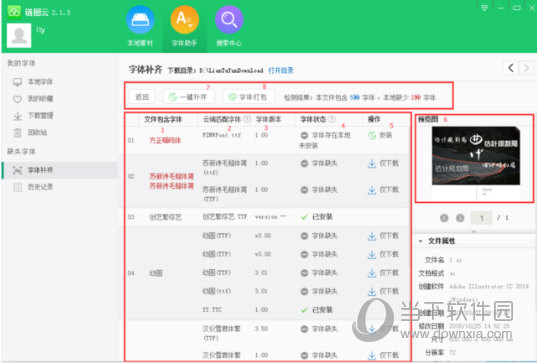Click the username lty

pyautogui.click(x=40, y=30)
